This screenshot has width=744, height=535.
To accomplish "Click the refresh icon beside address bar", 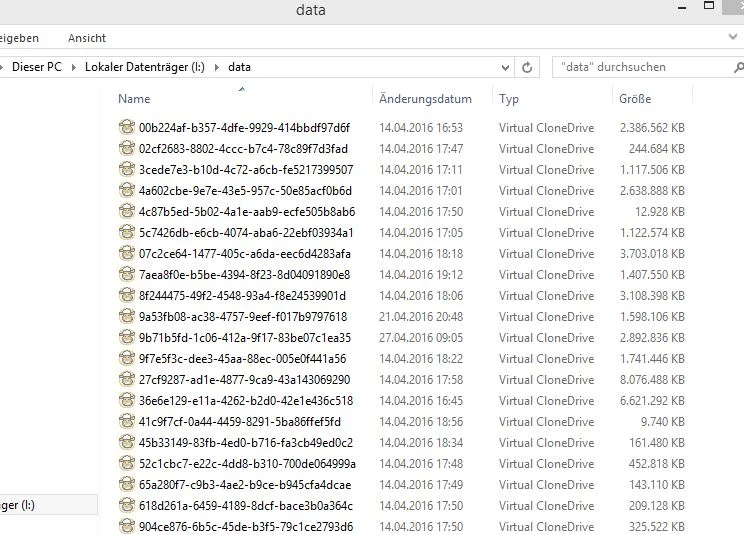I will pyautogui.click(x=527, y=67).
